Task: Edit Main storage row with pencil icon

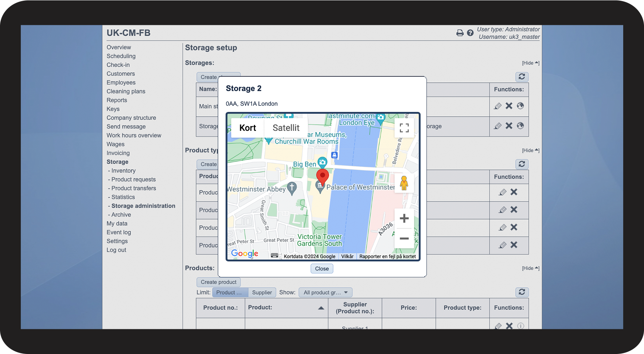Action: pos(497,106)
